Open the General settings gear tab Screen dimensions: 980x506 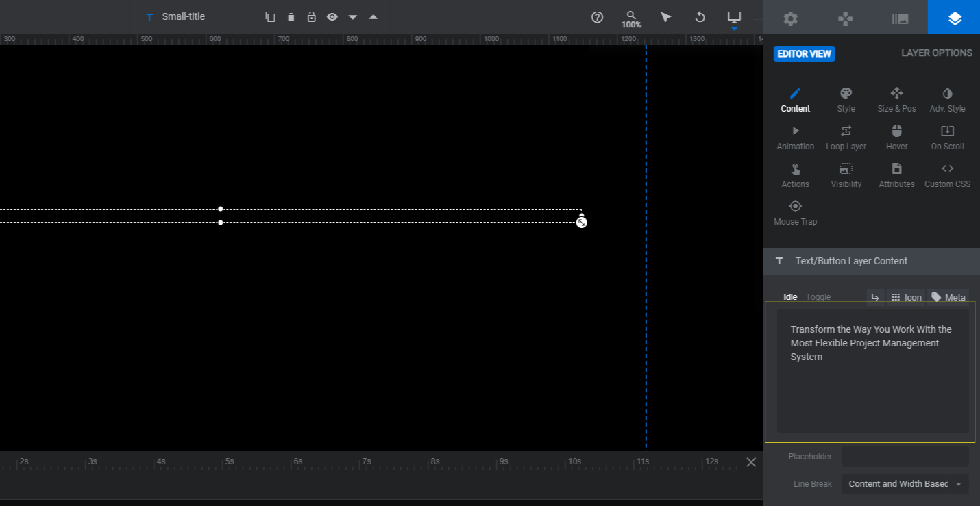791,18
